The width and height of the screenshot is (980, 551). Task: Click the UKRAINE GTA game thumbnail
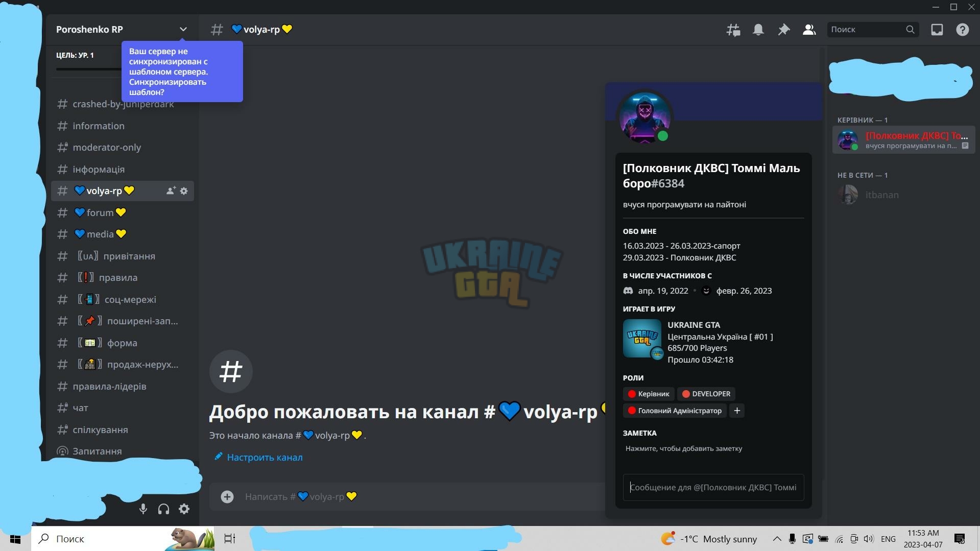click(642, 339)
